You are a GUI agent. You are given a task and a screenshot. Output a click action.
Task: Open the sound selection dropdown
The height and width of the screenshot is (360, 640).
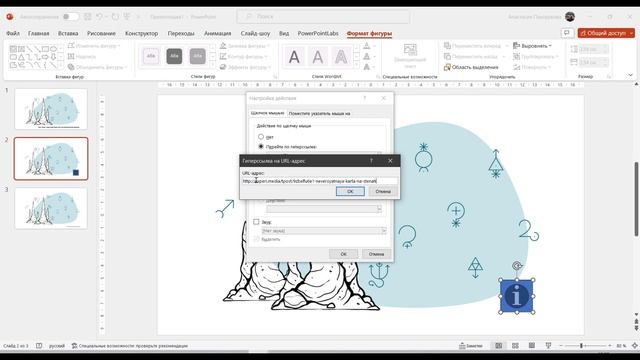point(383,231)
